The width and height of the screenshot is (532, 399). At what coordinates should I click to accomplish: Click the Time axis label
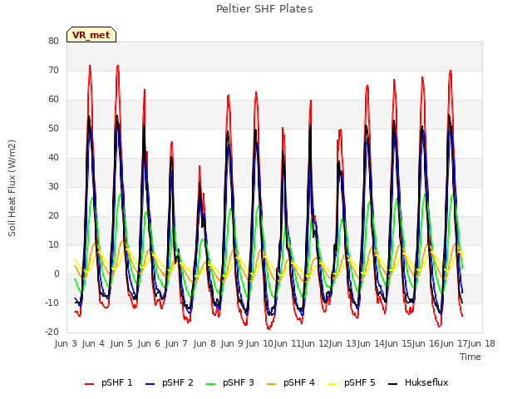(x=470, y=357)
